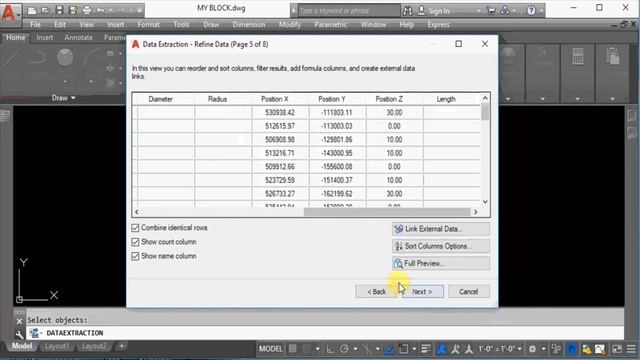Viewport: 640px width, 360px height.
Task: Click the Clean Screen icon in status bar
Action: coord(617,349)
